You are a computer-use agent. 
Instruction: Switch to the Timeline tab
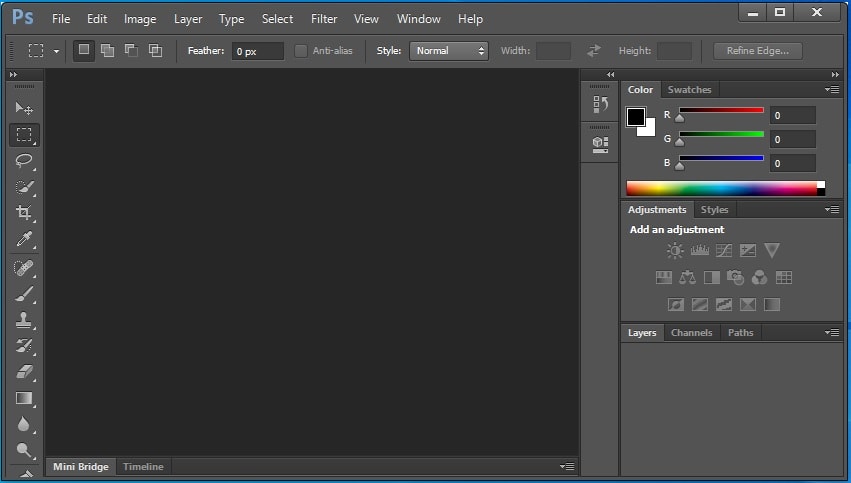[x=143, y=466]
